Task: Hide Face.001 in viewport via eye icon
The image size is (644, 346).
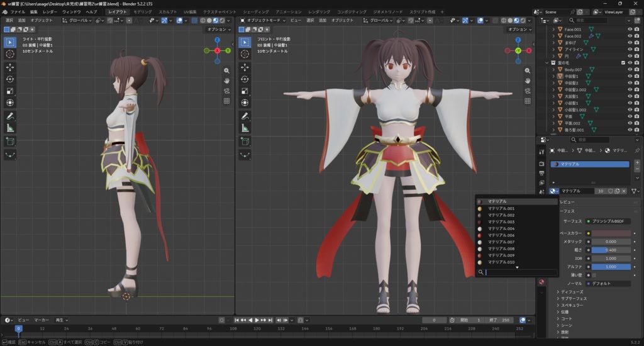Action: [630, 29]
